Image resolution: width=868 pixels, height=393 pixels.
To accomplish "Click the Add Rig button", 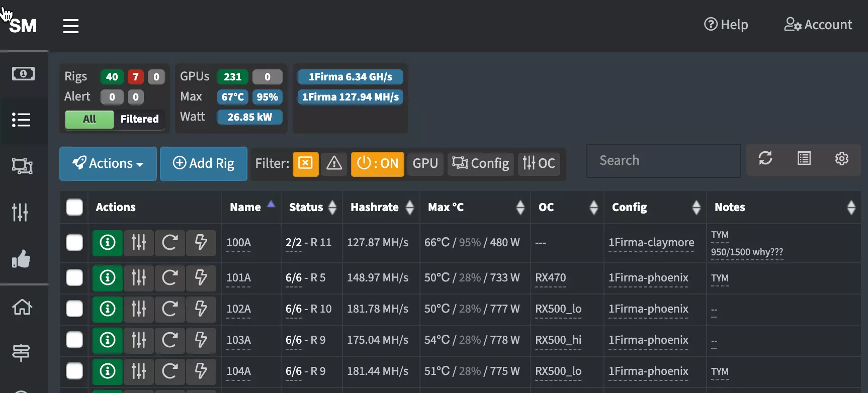I will (x=204, y=163).
